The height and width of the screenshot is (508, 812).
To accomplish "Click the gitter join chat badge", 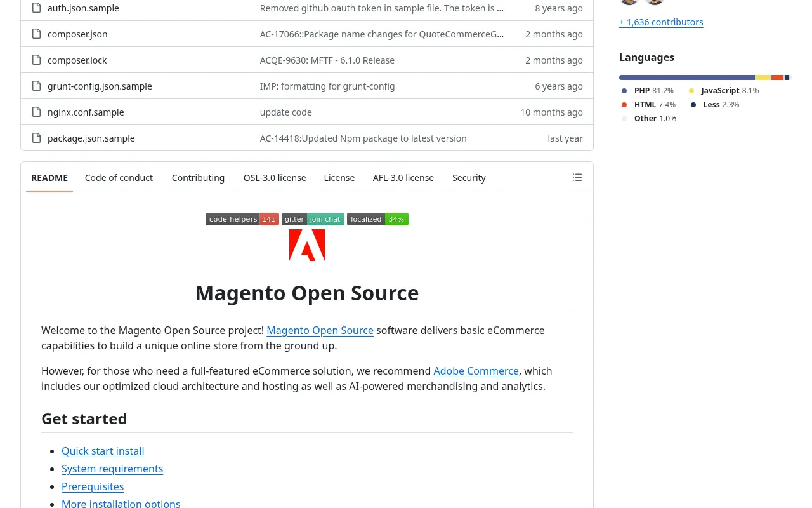I will pos(313,219).
